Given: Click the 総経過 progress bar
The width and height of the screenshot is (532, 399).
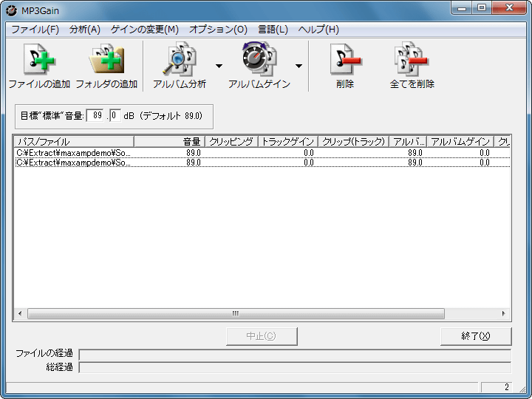Looking at the screenshot, I should [x=295, y=367].
